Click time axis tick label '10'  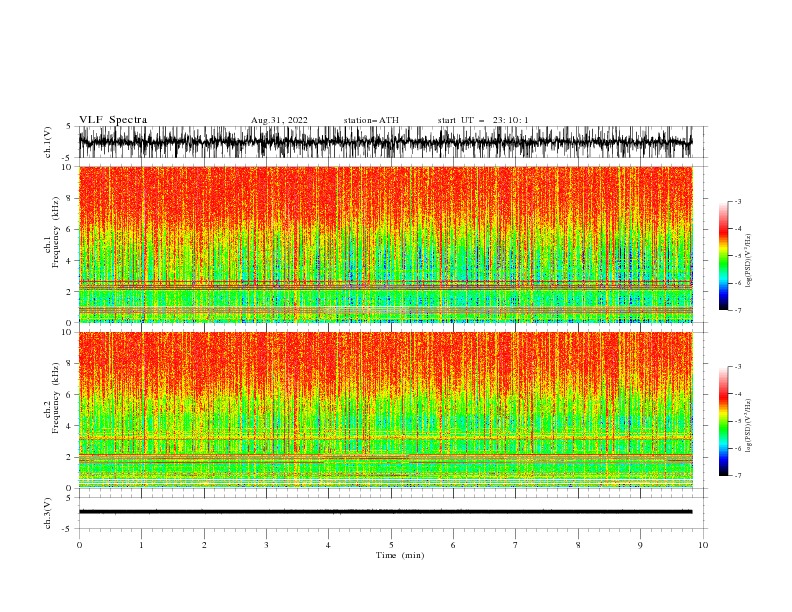[x=703, y=545]
